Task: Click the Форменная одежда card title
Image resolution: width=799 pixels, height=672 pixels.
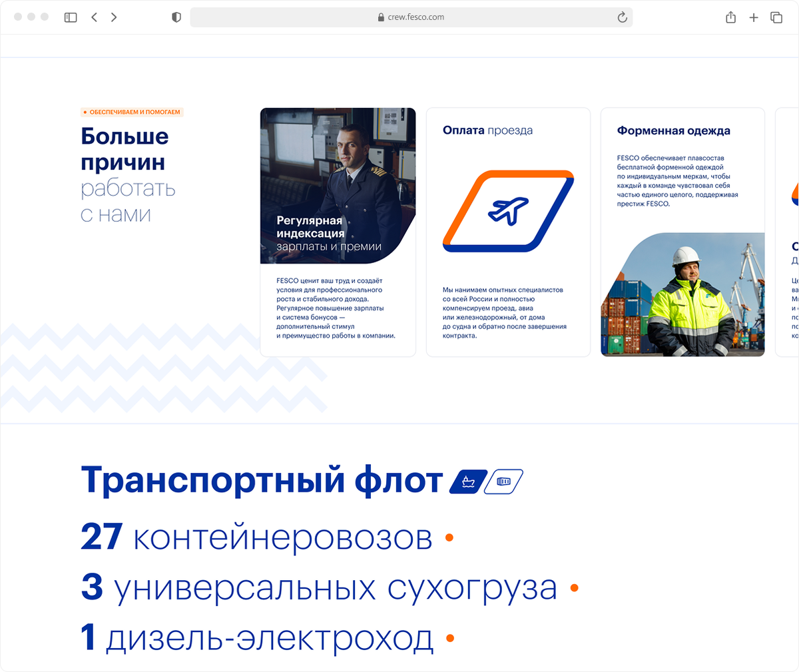Action: coord(673,131)
